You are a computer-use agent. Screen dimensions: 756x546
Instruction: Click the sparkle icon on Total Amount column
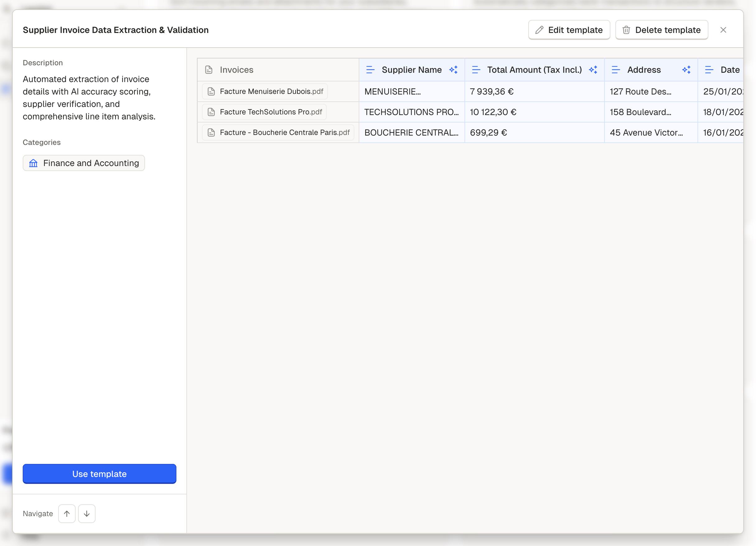click(593, 70)
